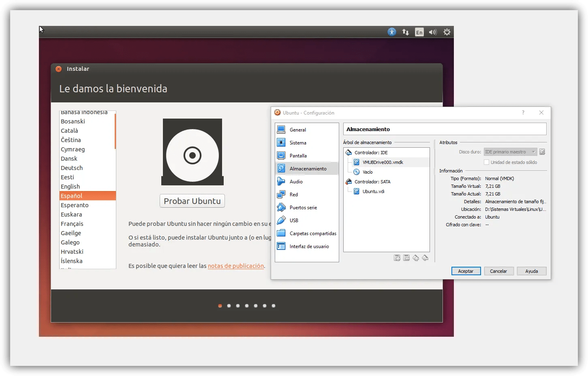This screenshot has width=588, height=376.
Task: Open the General settings section
Action: coord(297,130)
